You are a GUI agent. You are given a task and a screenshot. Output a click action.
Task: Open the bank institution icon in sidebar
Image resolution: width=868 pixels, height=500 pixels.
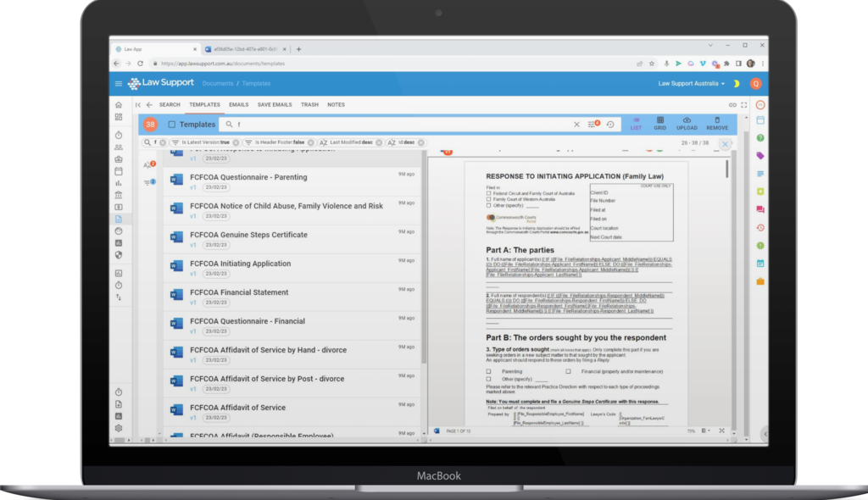[119, 195]
